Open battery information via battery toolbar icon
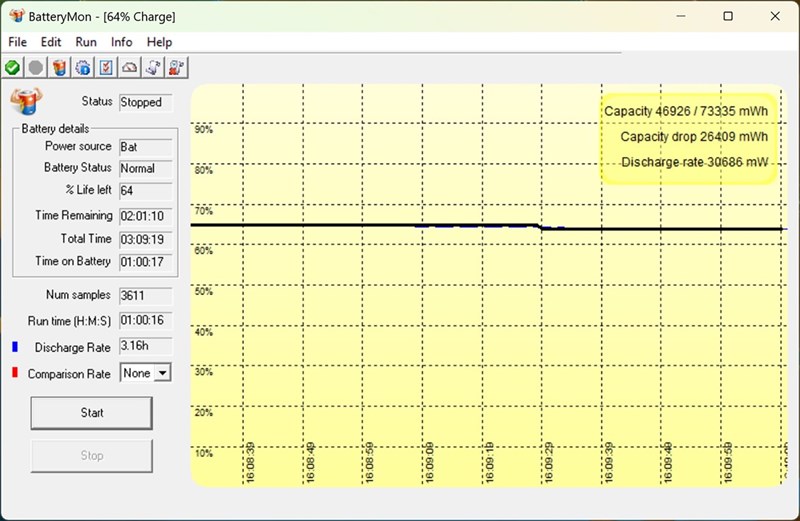The height and width of the screenshot is (521, 800). click(x=59, y=67)
